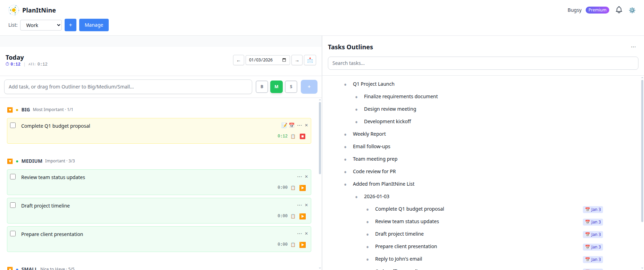Screen dimensions: 644x270
Task: Open calendar icon on Complete Q1 budget proposal
Action: point(292,125)
